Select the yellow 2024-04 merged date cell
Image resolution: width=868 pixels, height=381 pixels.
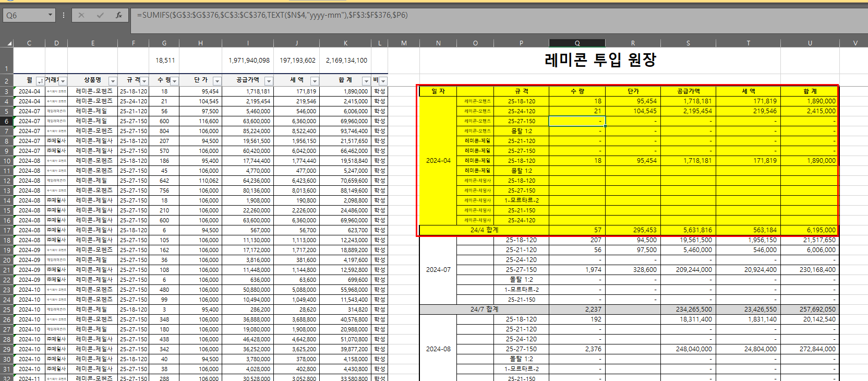pos(438,161)
